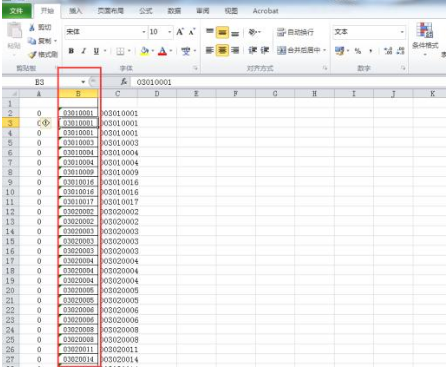Viewport: 446px width, 367px height.
Task: Toggle Bold formatting
Action: coord(71,51)
